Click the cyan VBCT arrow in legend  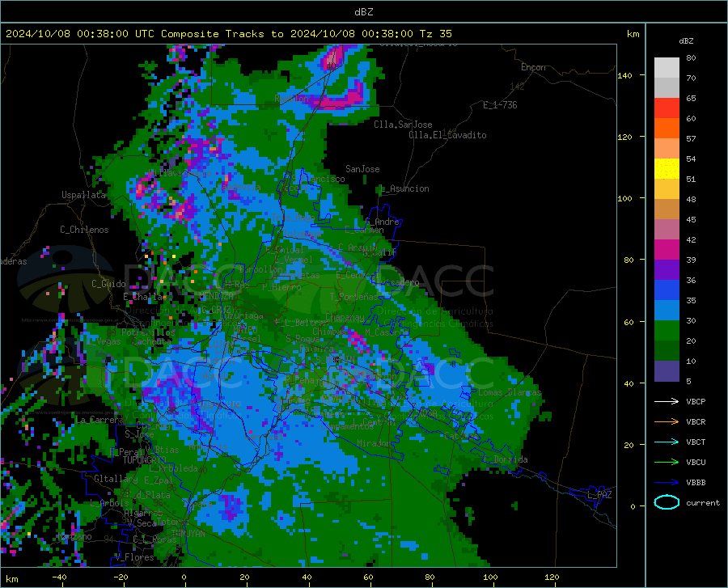pos(667,442)
